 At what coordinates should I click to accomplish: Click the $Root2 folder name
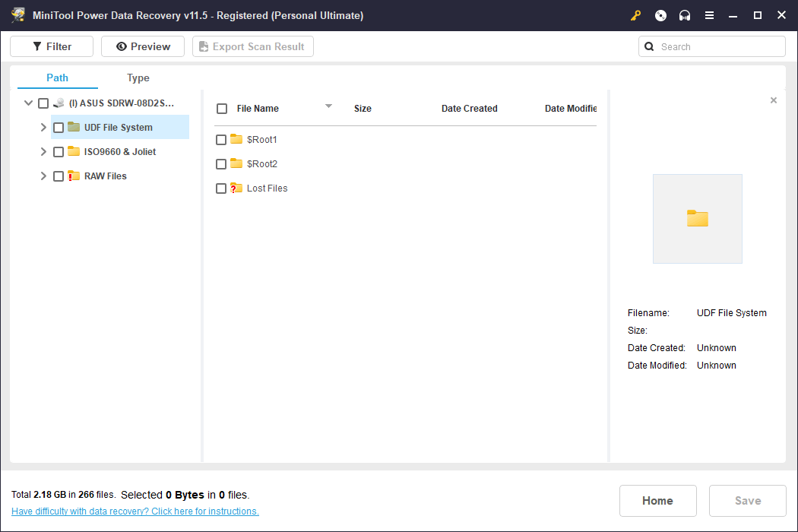click(x=262, y=164)
